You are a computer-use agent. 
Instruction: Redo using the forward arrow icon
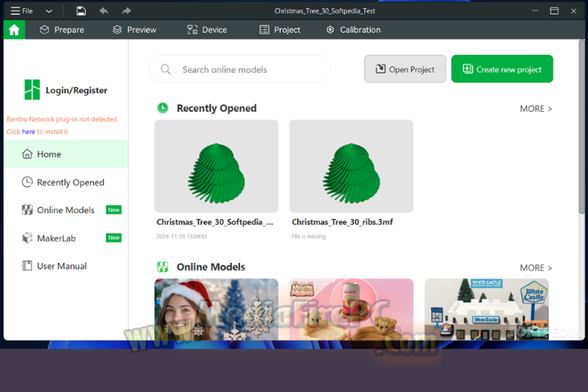(127, 11)
